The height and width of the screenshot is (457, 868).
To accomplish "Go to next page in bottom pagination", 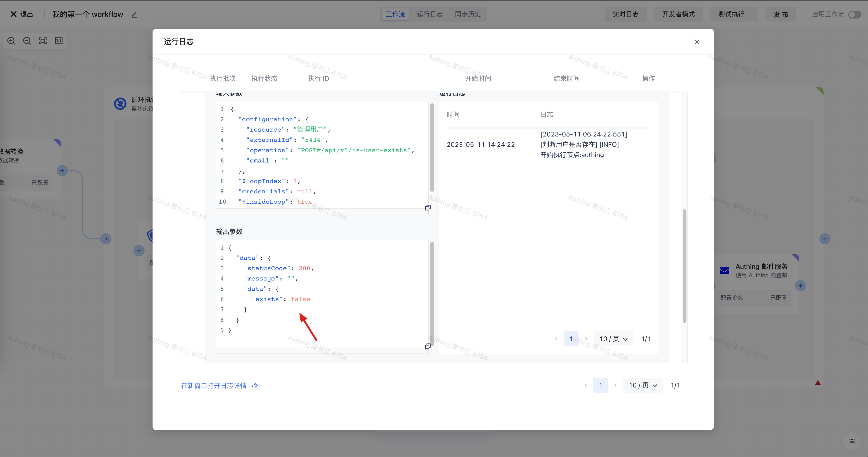I will [x=615, y=385].
